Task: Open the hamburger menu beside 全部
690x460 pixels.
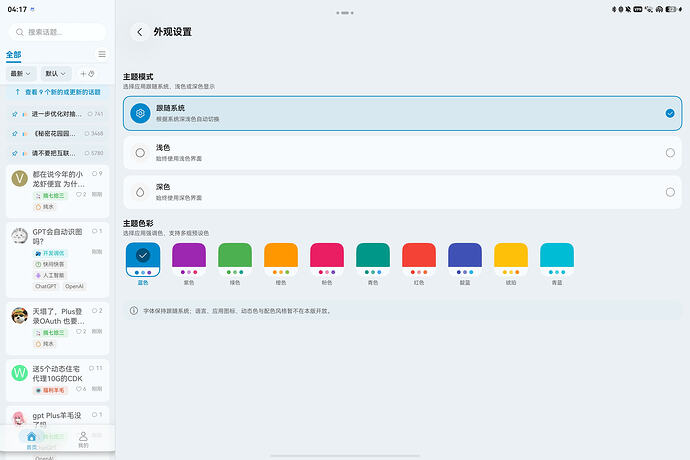Action: pyautogui.click(x=102, y=54)
